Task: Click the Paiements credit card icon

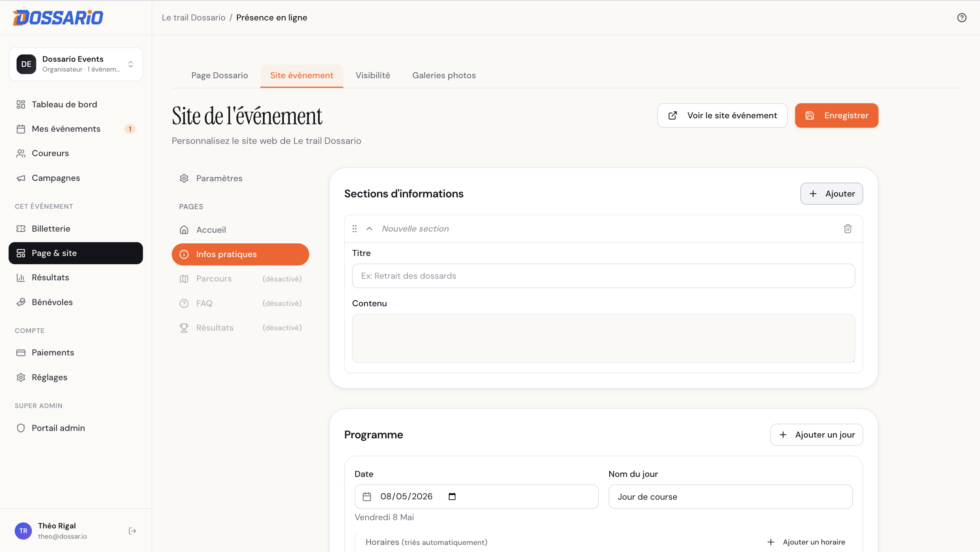Action: pos(21,353)
